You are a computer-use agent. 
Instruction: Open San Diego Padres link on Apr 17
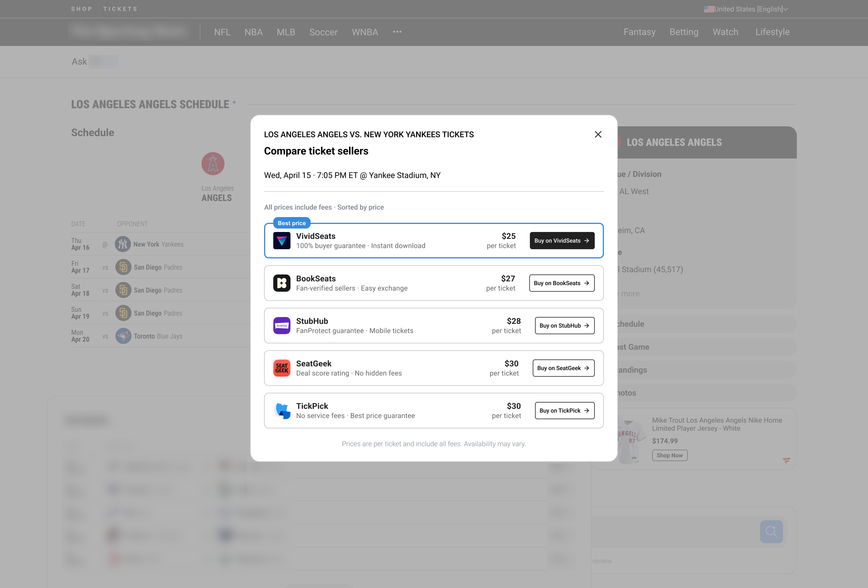[158, 268]
